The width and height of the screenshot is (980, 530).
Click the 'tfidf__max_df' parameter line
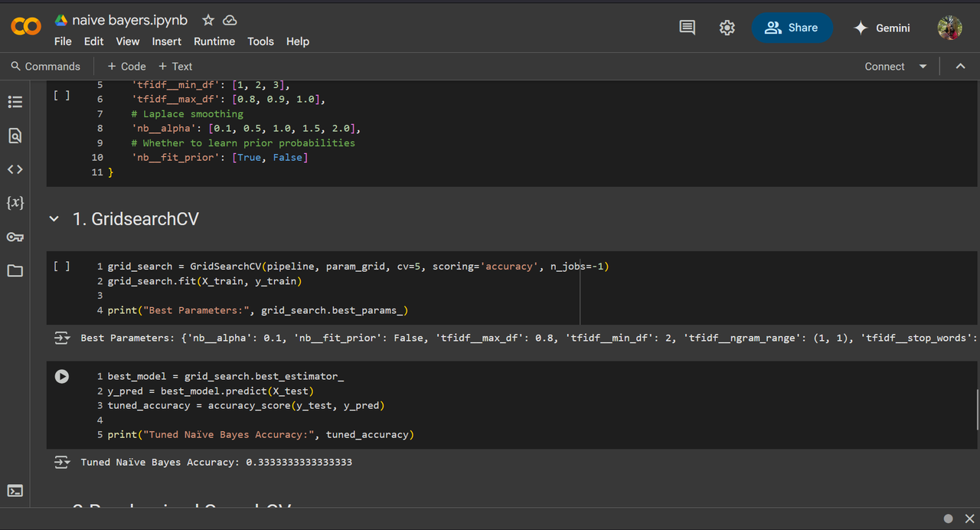pos(228,100)
